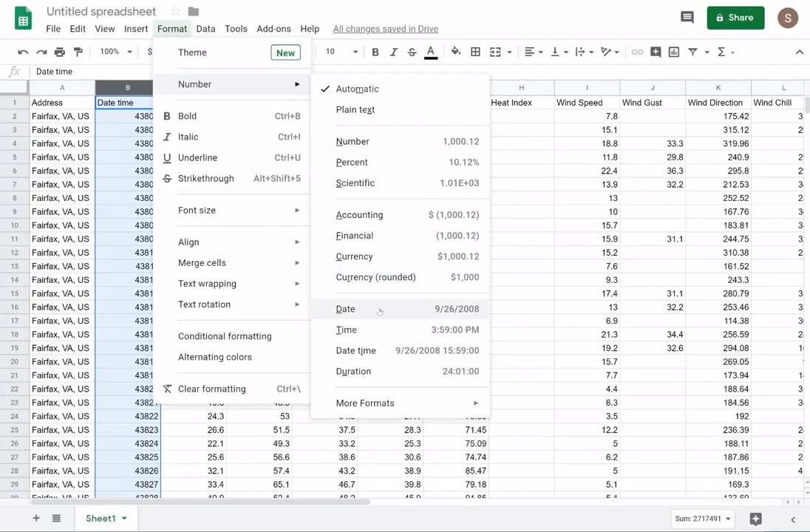The width and height of the screenshot is (810, 532).
Task: Open the fill color bucket tool
Action: click(455, 52)
